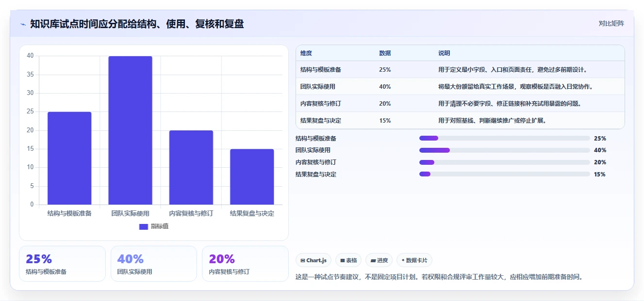The image size is (644, 301).
Task: Click the 指标值 legend label text
Action: click(x=160, y=226)
